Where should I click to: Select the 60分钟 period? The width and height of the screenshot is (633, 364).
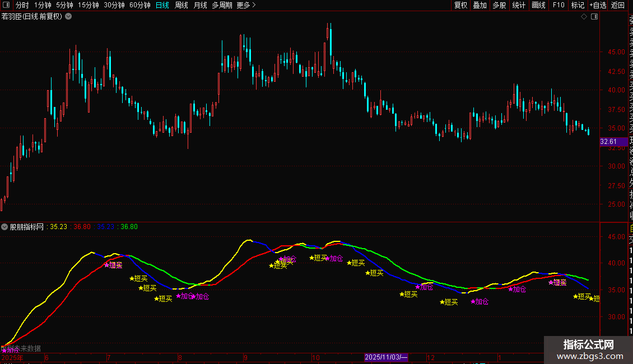(139, 5)
